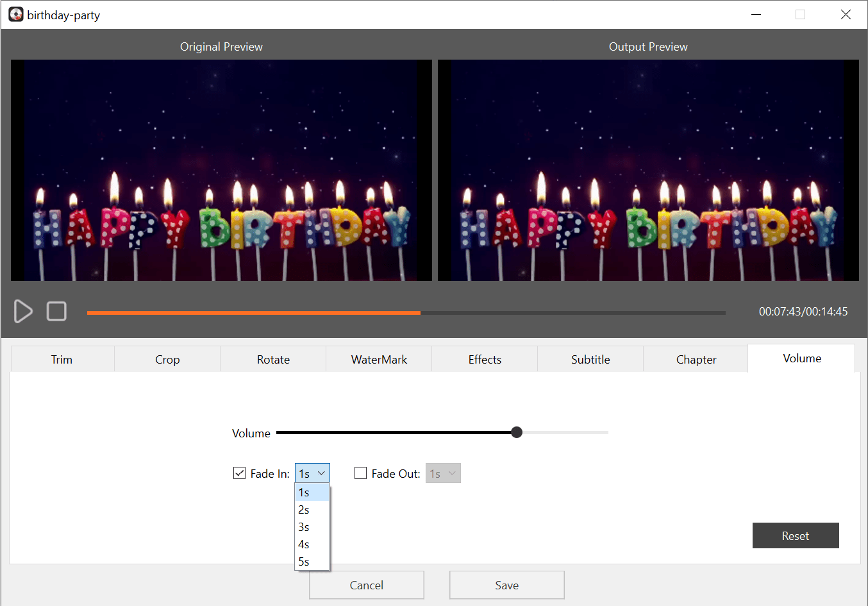
Task: Select the Subtitle tab
Action: point(590,359)
